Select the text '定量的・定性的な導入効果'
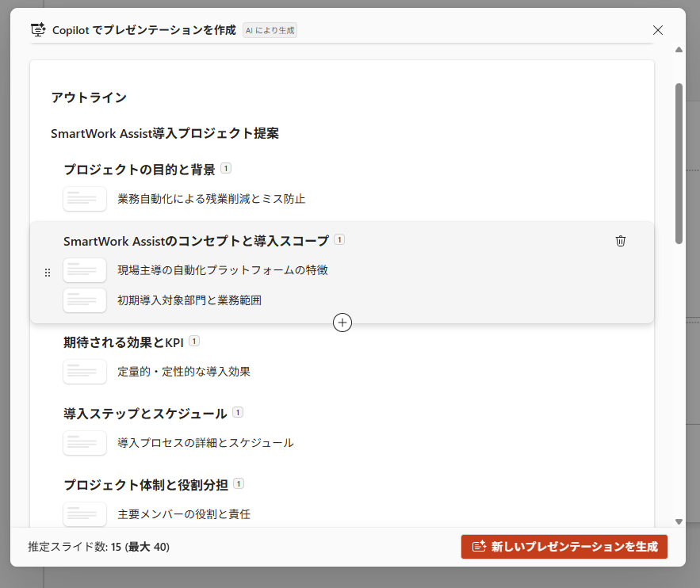700x588 pixels. coord(184,372)
